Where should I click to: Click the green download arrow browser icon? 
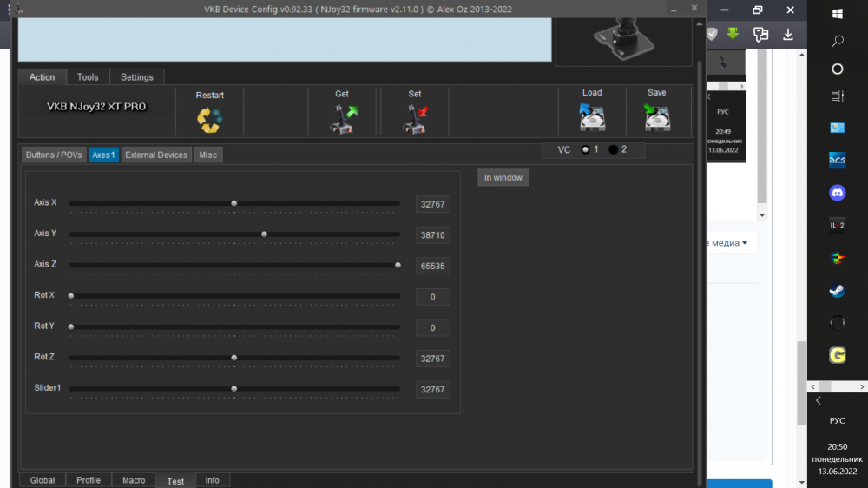tap(733, 34)
